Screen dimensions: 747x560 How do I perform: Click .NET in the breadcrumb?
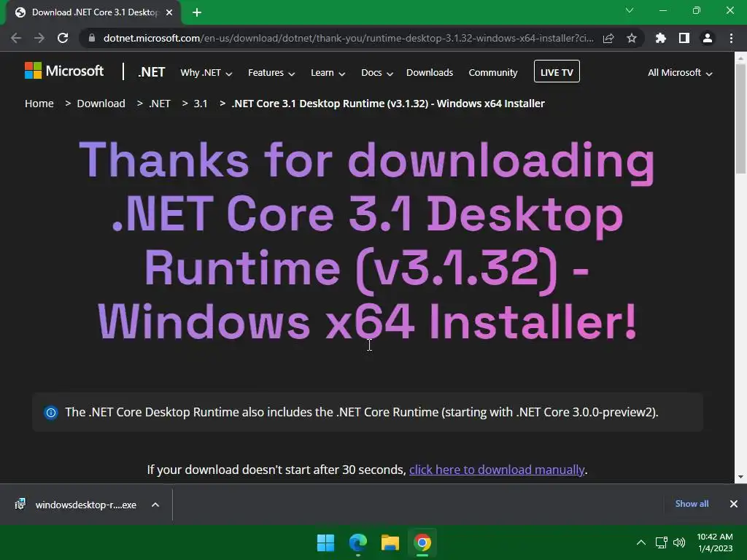click(x=160, y=104)
